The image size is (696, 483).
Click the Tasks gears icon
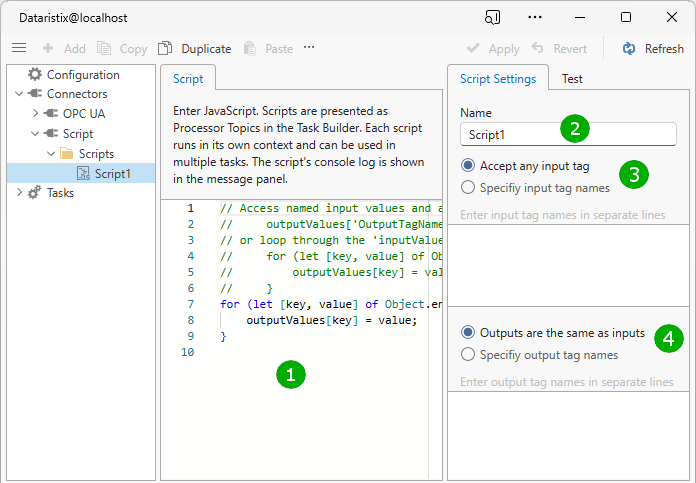[35, 193]
